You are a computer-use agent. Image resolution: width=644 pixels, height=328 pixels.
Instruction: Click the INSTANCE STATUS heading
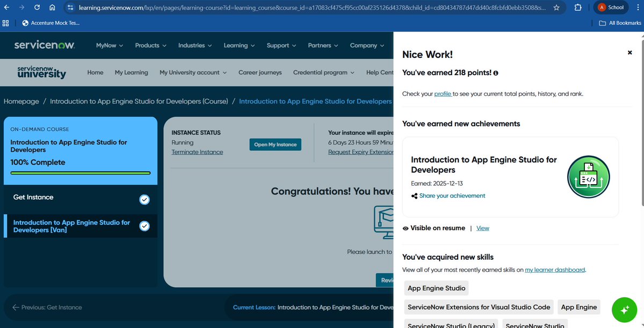click(196, 133)
